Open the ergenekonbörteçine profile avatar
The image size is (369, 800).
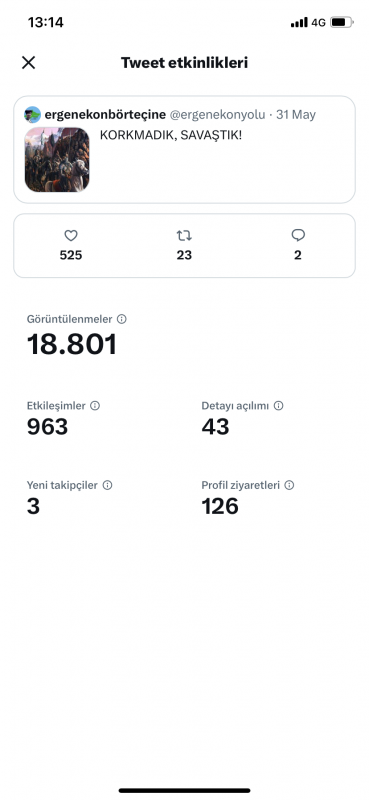pos(33,115)
